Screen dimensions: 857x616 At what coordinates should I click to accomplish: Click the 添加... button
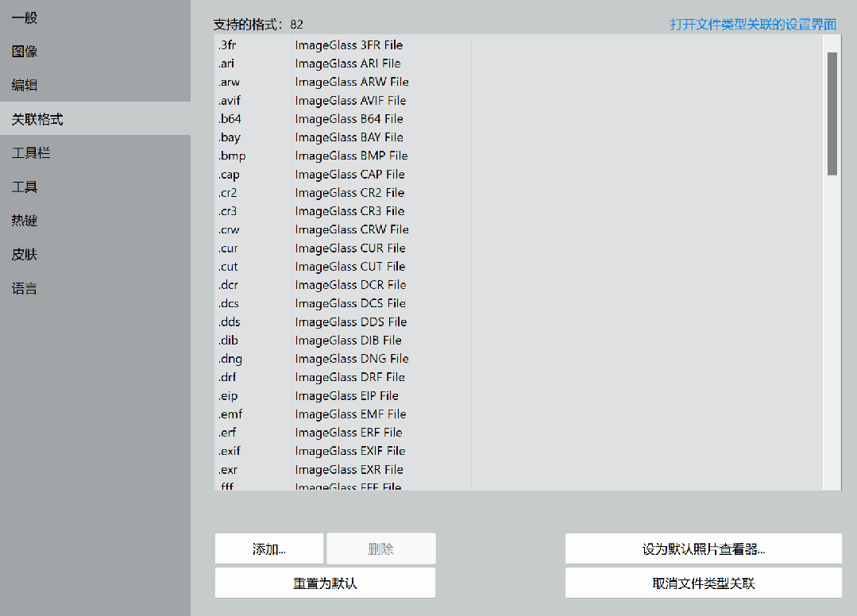click(269, 549)
